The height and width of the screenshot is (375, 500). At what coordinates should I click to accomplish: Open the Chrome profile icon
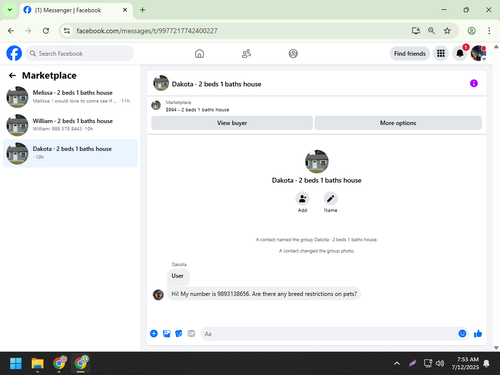(471, 31)
